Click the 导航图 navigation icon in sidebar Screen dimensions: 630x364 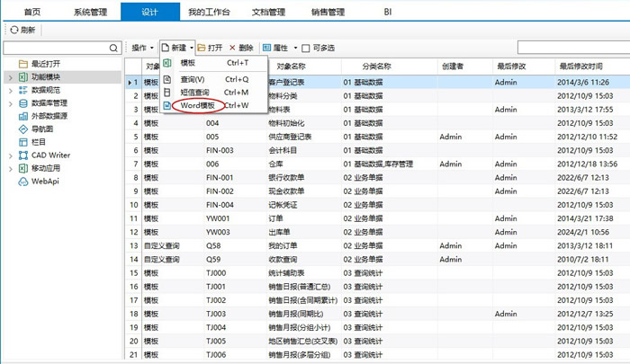click(x=23, y=129)
